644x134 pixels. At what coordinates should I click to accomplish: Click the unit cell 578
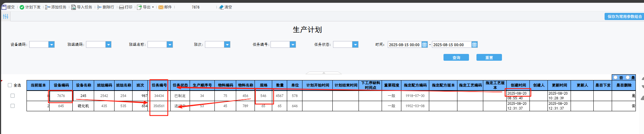[295, 96]
